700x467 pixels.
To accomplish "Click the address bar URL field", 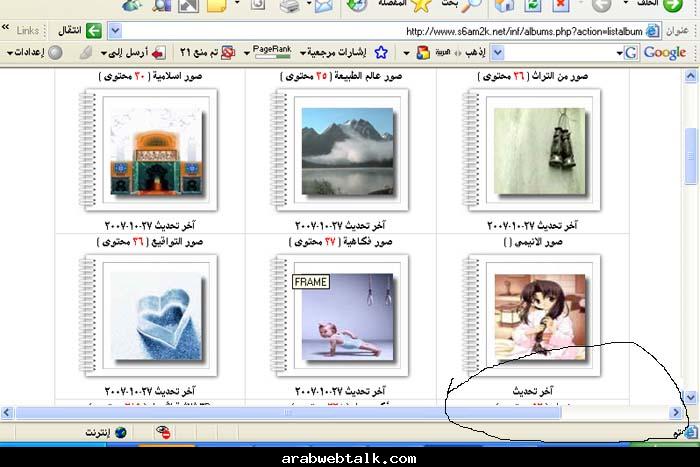I will [384, 31].
